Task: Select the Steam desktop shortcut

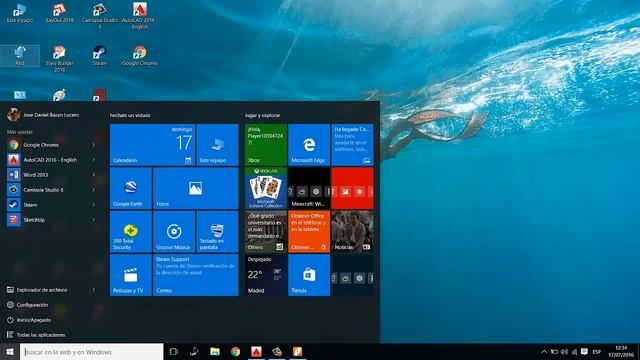Action: pos(100,56)
